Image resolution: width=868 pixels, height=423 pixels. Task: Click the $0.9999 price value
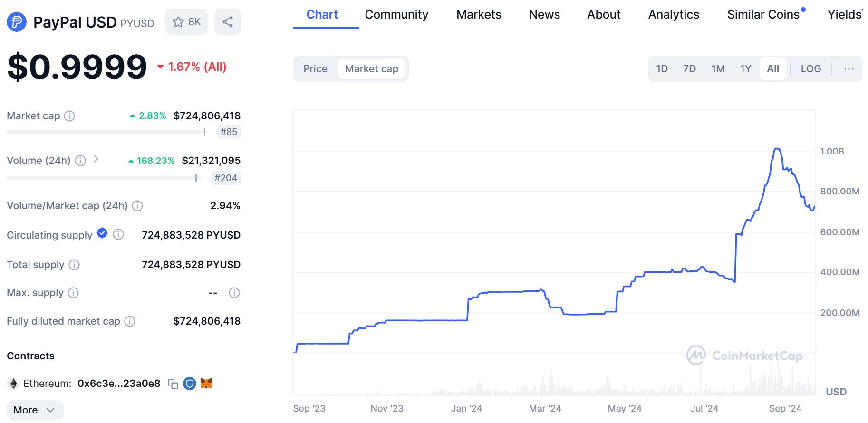point(77,67)
